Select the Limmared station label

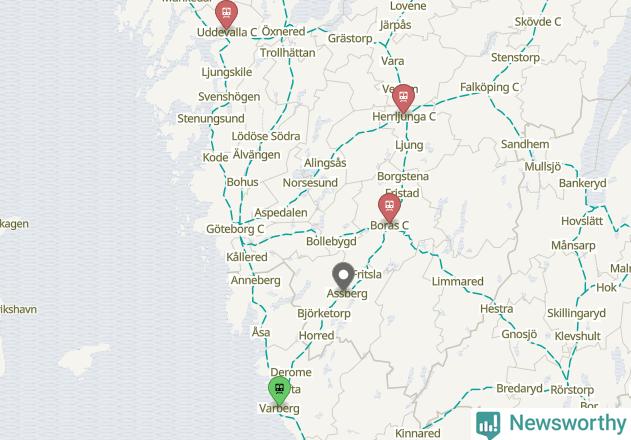coord(458,281)
